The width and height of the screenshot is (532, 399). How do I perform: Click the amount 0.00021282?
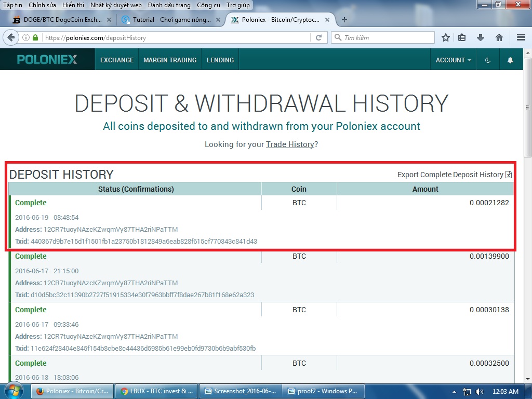489,203
